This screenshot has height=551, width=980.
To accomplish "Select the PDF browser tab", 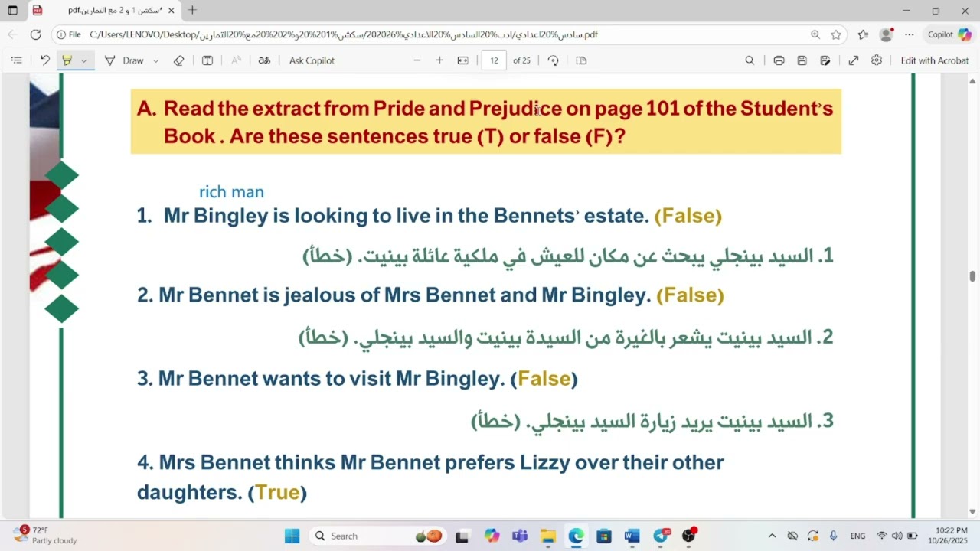I will click(x=103, y=11).
